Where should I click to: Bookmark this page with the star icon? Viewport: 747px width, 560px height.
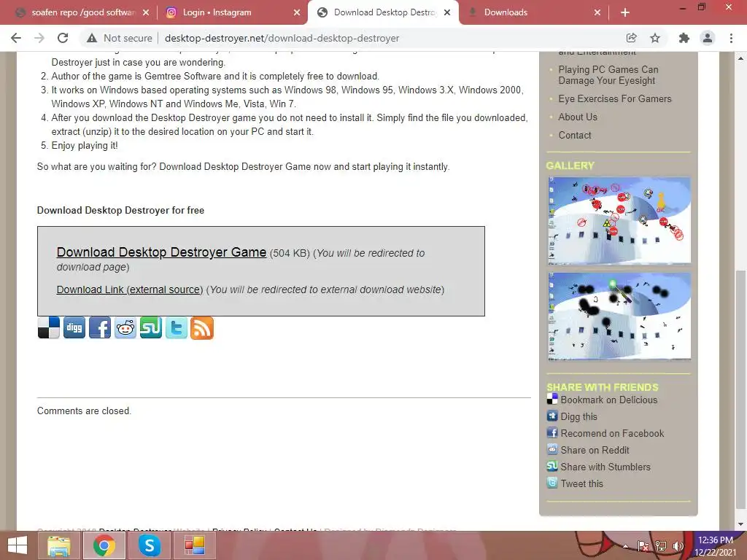point(655,38)
